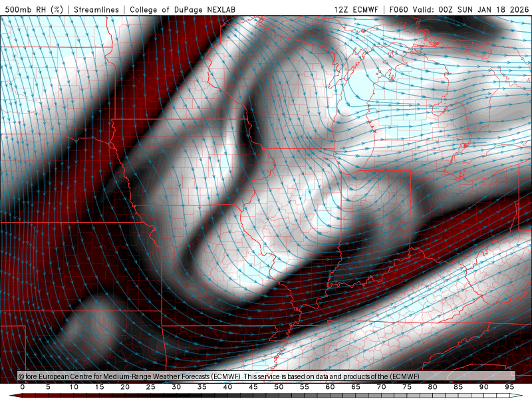The height and width of the screenshot is (399, 532).
Task: Click the "F060 Valid: 00Z SUN JAN 18 2026" text
Action: [x=459, y=9]
